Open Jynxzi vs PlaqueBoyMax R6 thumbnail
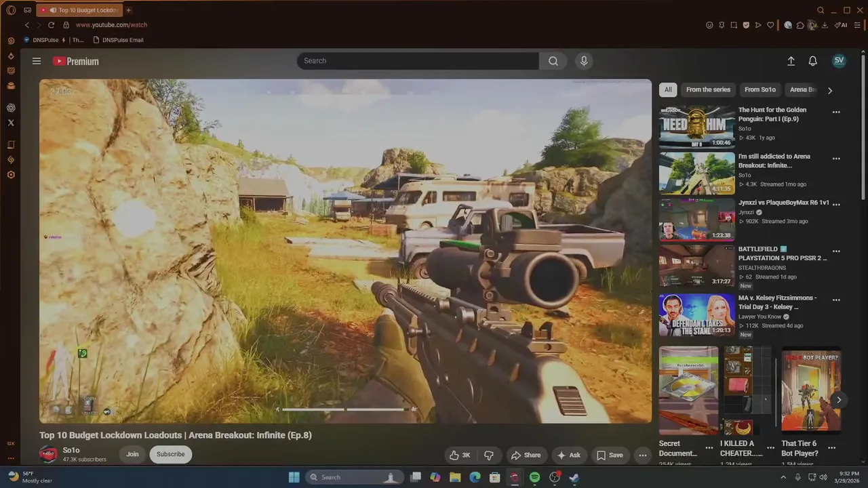868x488 pixels. 697,220
